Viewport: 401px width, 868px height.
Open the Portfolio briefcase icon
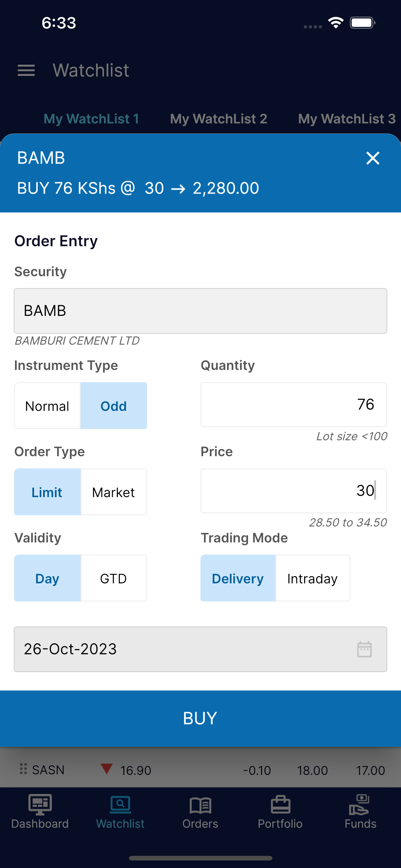[x=280, y=805]
